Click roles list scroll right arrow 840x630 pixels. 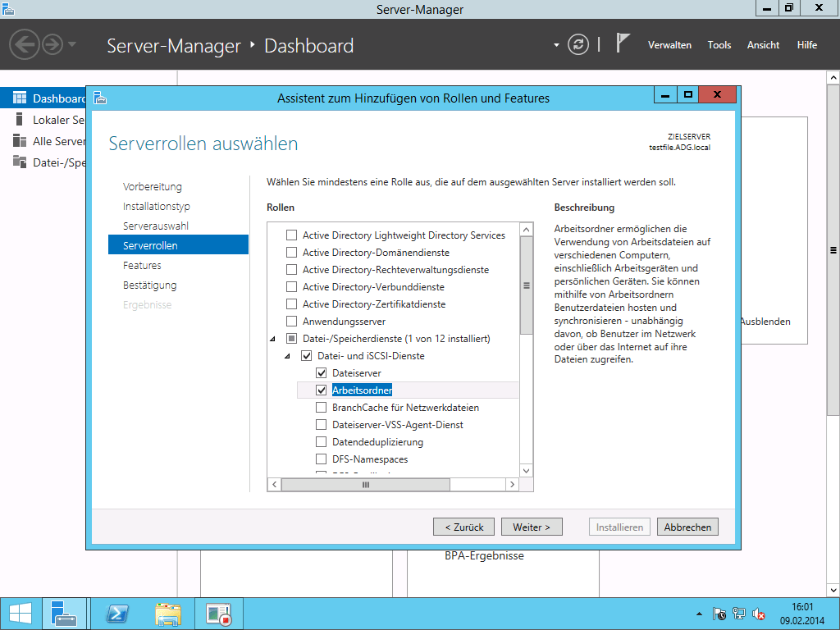pos(512,484)
